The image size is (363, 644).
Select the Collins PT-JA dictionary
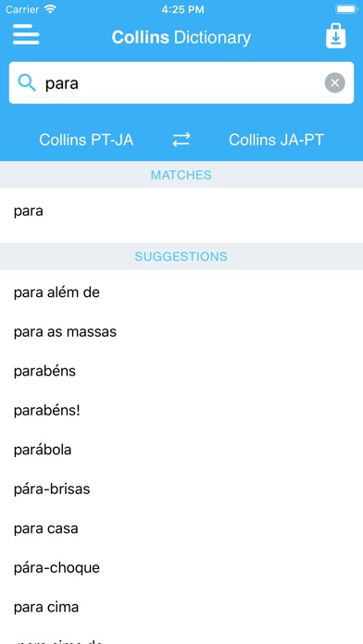point(86,140)
